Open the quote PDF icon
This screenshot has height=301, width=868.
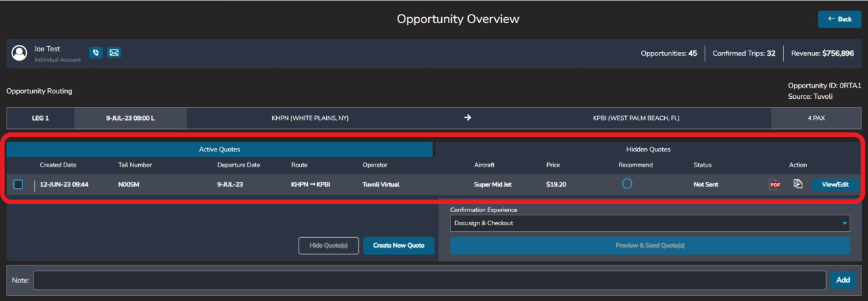[775, 184]
